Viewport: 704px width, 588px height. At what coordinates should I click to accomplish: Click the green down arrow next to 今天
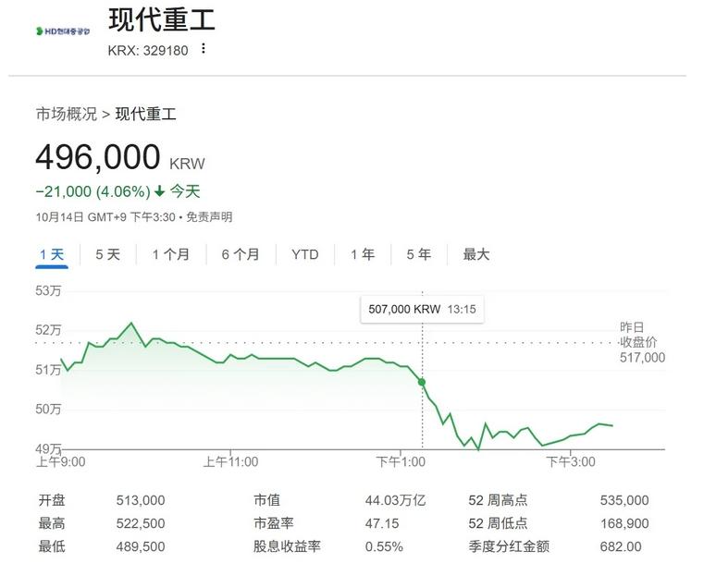pyautogui.click(x=159, y=191)
